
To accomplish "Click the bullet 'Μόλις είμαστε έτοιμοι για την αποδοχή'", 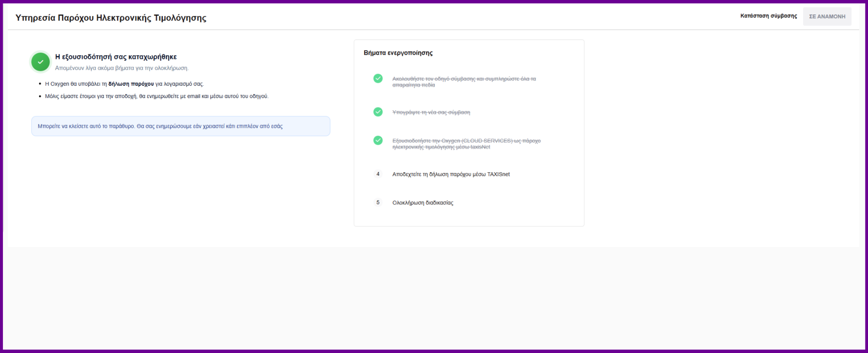I will (x=156, y=96).
